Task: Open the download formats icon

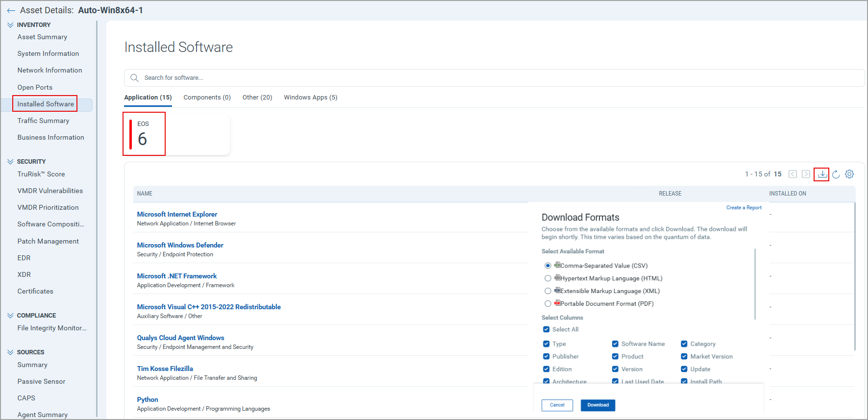Action: coord(822,174)
